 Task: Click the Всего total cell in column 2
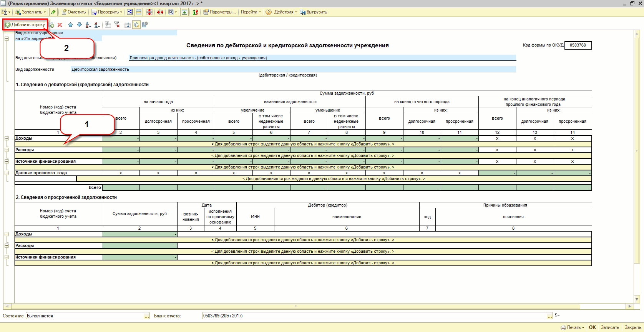(121, 187)
